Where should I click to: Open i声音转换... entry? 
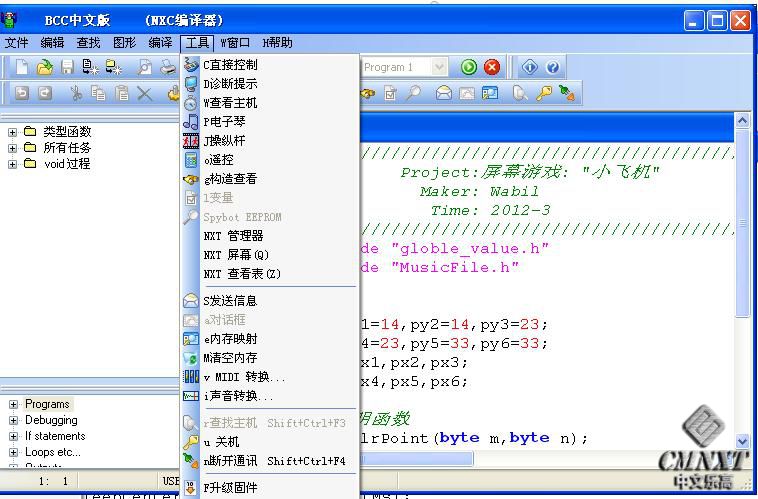(x=270, y=396)
